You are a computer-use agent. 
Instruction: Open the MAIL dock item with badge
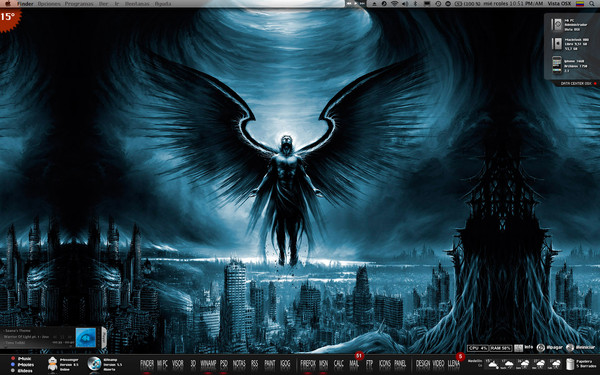[354, 364]
